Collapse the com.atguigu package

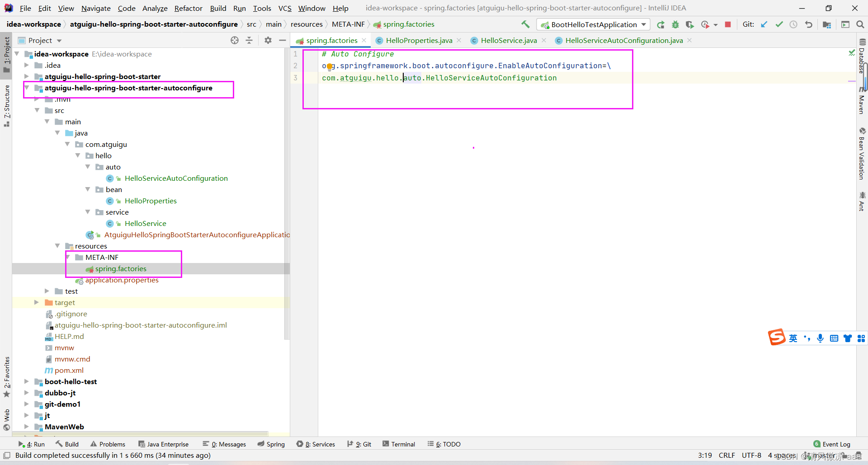click(x=67, y=144)
